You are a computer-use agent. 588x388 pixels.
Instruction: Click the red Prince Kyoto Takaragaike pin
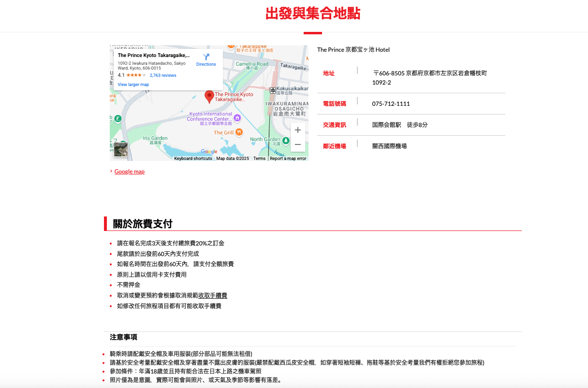point(209,96)
